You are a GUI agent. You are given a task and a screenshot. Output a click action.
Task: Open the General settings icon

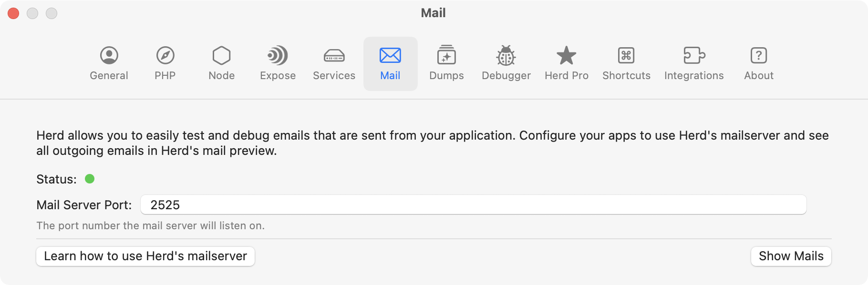(x=109, y=56)
